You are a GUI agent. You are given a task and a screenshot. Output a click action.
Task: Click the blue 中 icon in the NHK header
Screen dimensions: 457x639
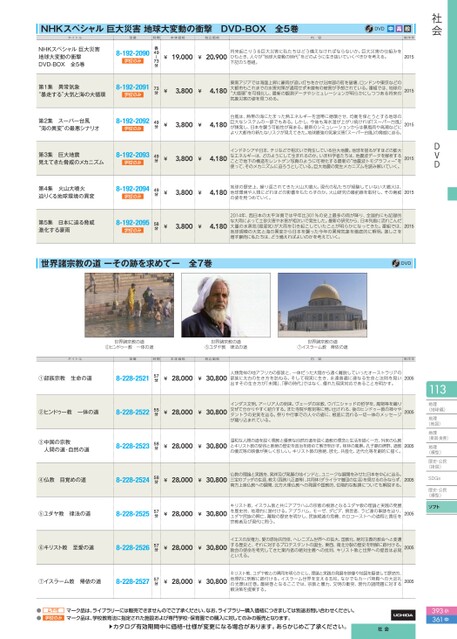tap(390, 29)
